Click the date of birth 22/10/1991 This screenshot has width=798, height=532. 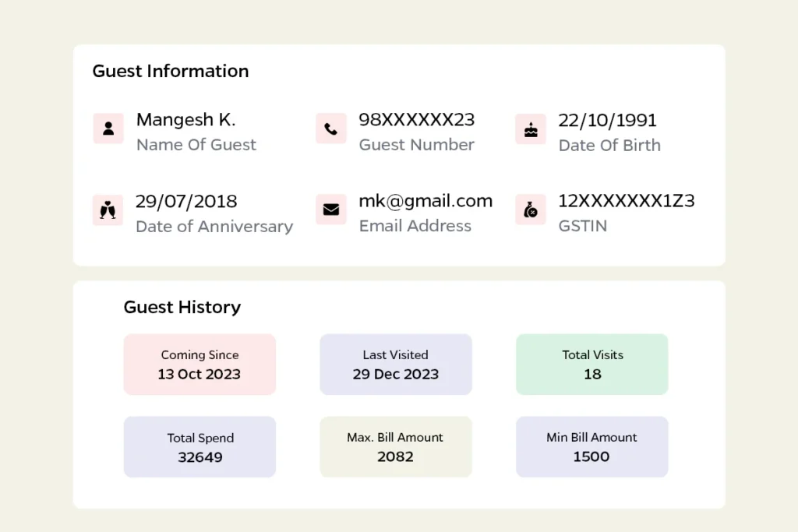point(607,121)
